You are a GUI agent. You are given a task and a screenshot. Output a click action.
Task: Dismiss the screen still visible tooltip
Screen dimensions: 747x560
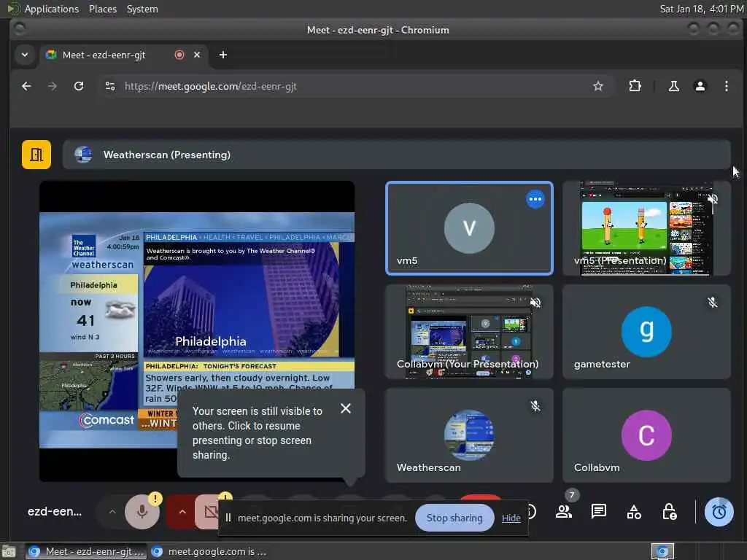tap(346, 408)
